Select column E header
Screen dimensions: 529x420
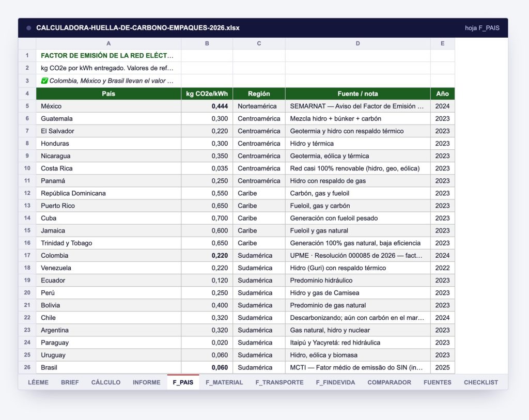pyautogui.click(x=442, y=43)
